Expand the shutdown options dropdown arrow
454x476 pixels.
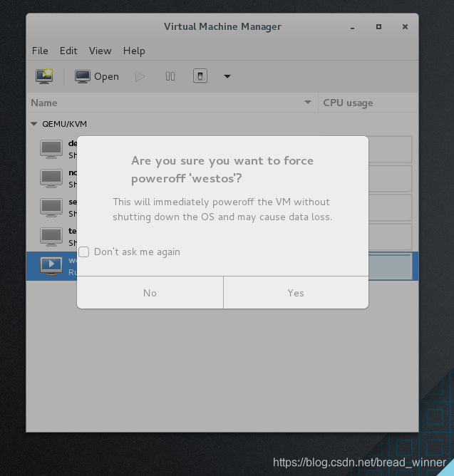coord(227,76)
